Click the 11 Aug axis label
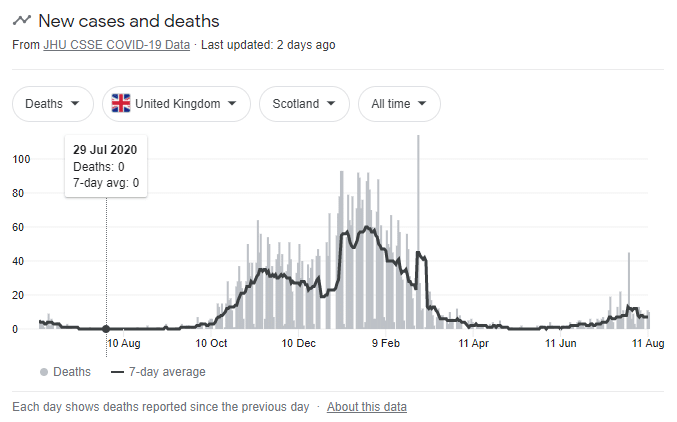This screenshot has height=422, width=677. pyautogui.click(x=648, y=343)
